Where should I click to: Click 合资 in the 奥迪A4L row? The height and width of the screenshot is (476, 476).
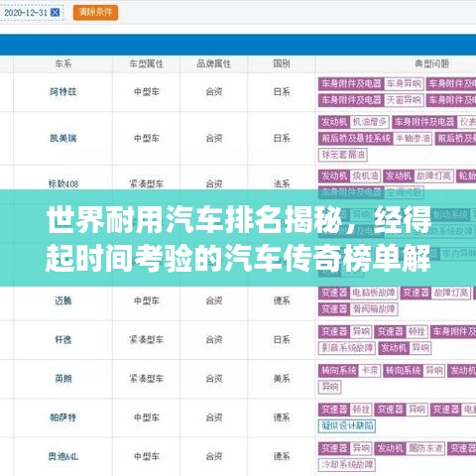[x=214, y=456]
